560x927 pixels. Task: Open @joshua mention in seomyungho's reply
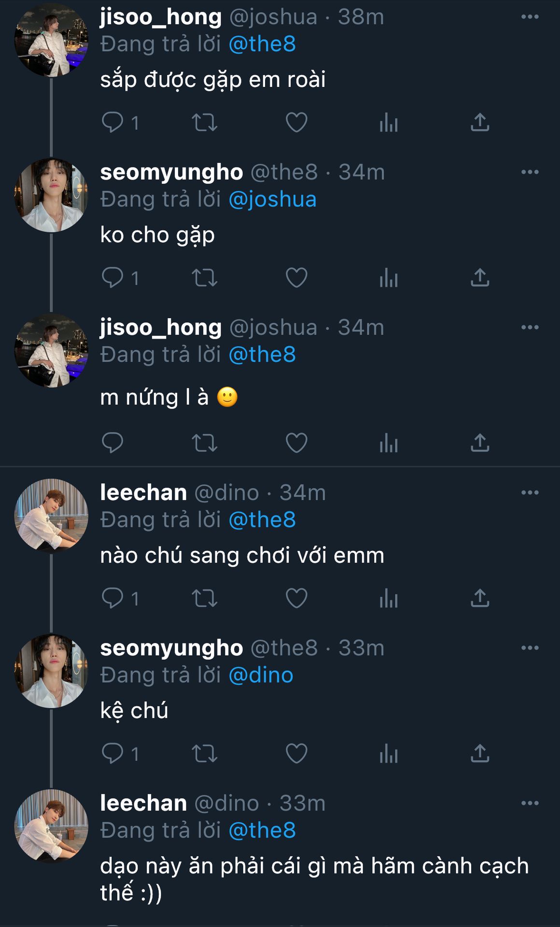272,200
